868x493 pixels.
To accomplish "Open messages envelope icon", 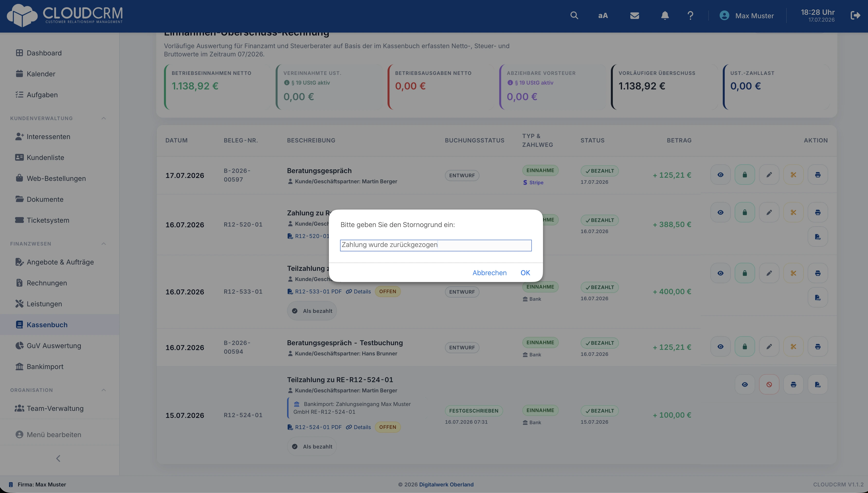I will pos(634,16).
